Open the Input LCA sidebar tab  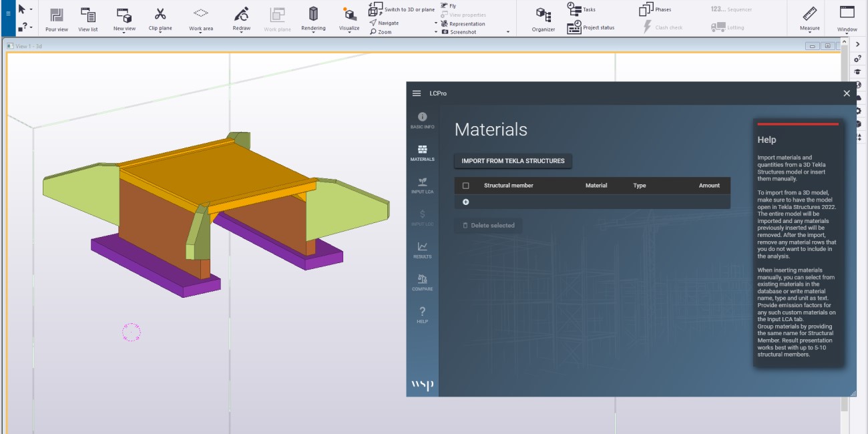(422, 186)
